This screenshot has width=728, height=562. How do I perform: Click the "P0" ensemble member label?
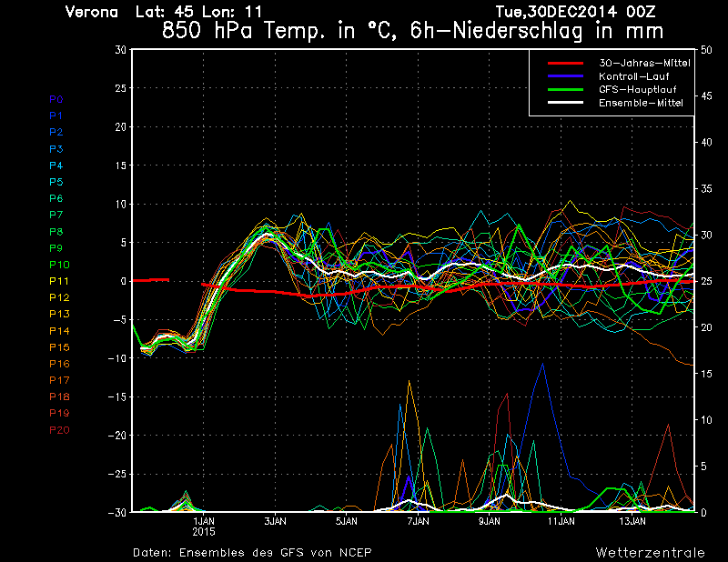tap(56, 99)
